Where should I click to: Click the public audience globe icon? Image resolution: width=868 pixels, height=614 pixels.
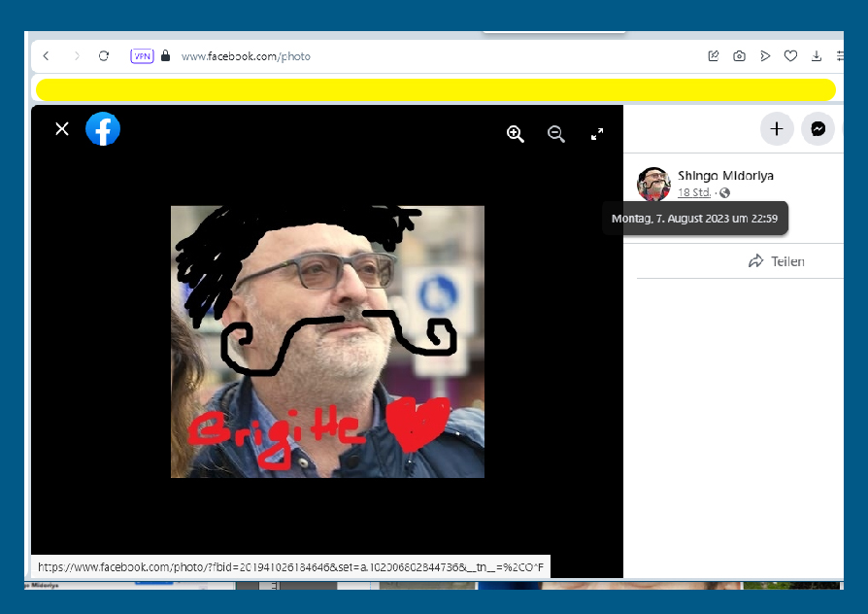(724, 193)
